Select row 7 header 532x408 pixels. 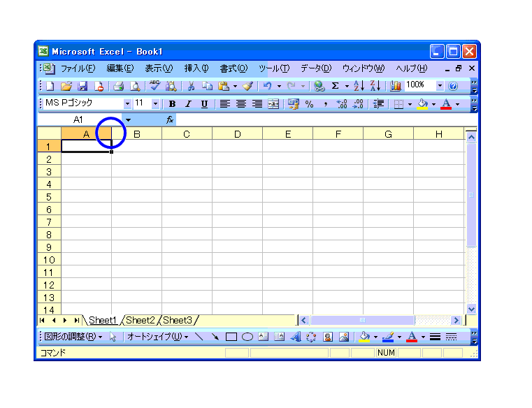pos(49,222)
